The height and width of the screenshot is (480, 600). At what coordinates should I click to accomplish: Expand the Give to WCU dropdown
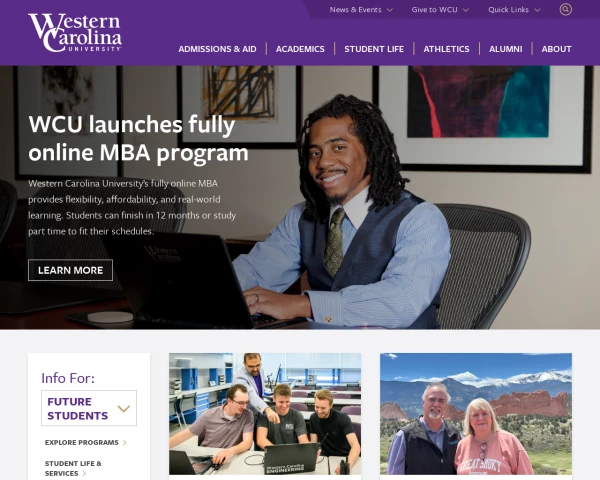point(440,10)
